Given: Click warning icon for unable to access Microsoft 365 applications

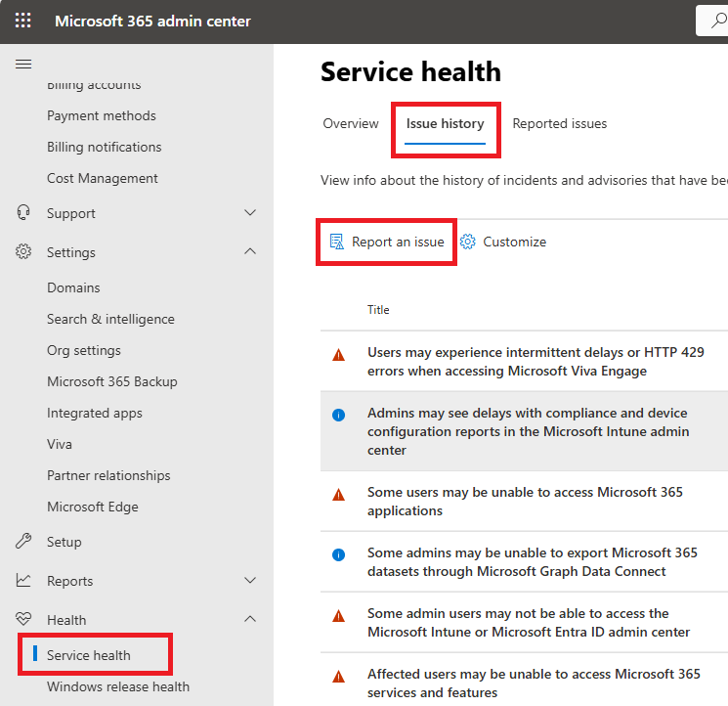Looking at the screenshot, I should pos(338,495).
